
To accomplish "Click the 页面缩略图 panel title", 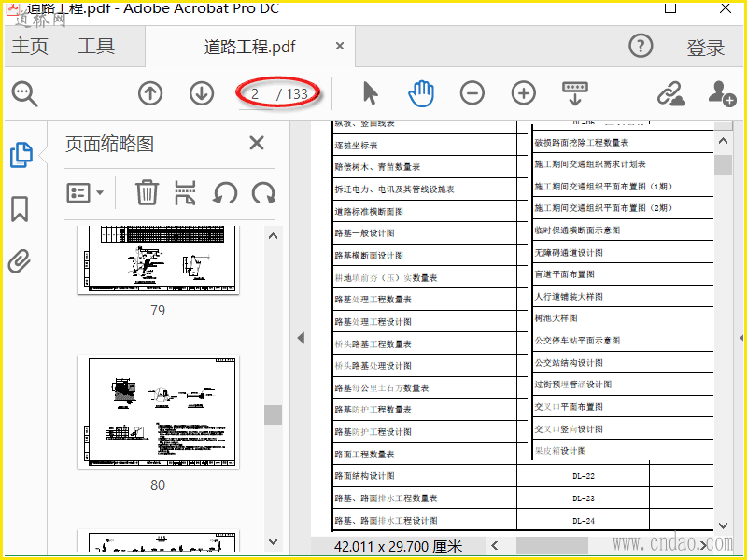I will [109, 145].
